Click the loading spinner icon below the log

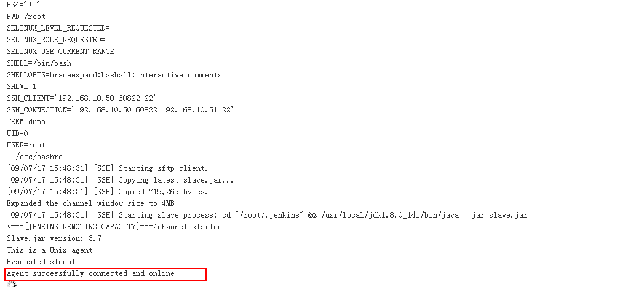12,284
